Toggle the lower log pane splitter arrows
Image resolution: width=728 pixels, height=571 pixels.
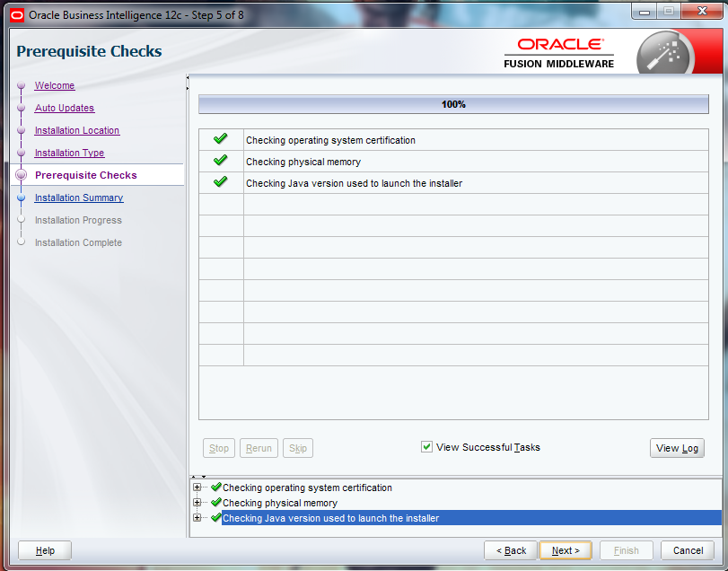198,477
